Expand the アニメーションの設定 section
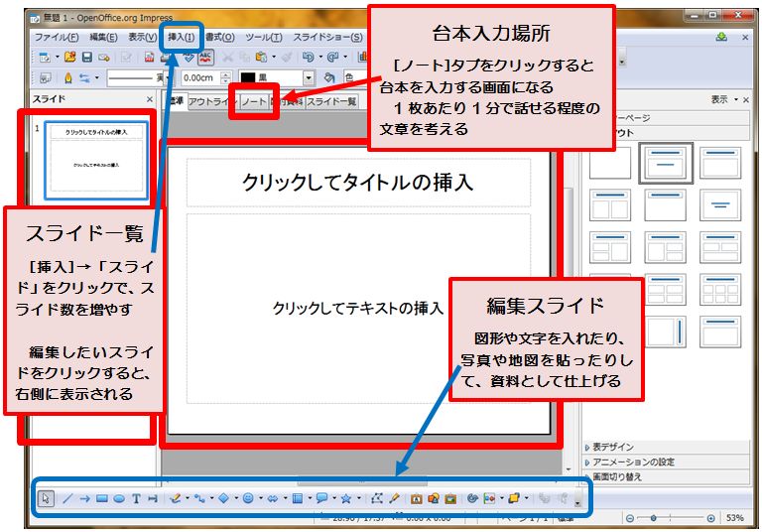 point(633,463)
